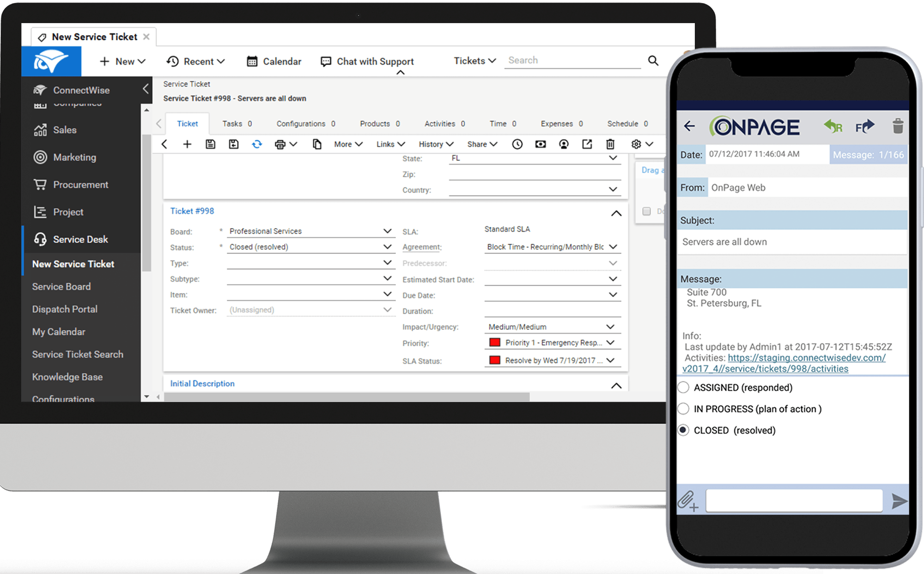The height and width of the screenshot is (574, 924).
Task: Click the copy ticket icon
Action: (316, 144)
